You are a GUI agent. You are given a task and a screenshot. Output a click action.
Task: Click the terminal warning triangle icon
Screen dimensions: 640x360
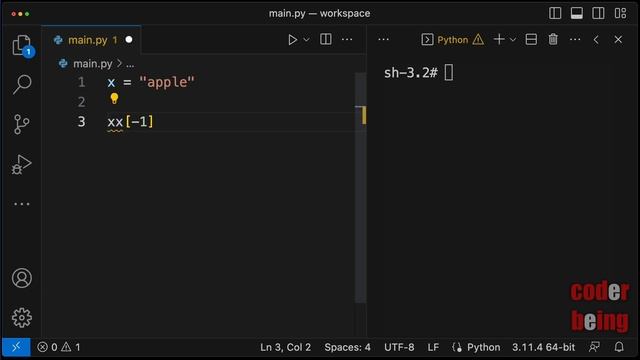click(x=478, y=40)
